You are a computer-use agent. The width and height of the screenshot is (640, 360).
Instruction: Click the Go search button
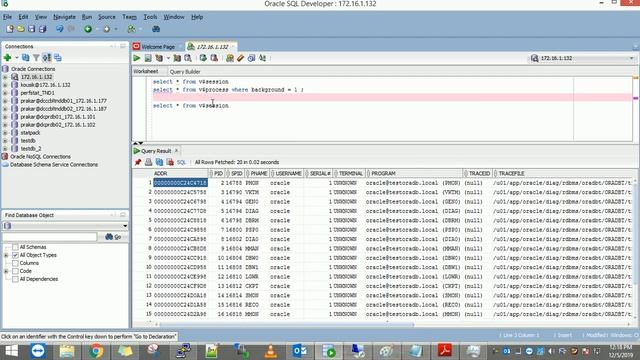(113, 237)
